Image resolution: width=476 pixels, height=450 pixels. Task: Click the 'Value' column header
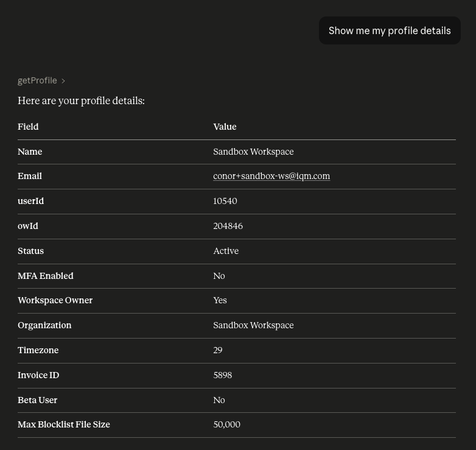pos(225,127)
